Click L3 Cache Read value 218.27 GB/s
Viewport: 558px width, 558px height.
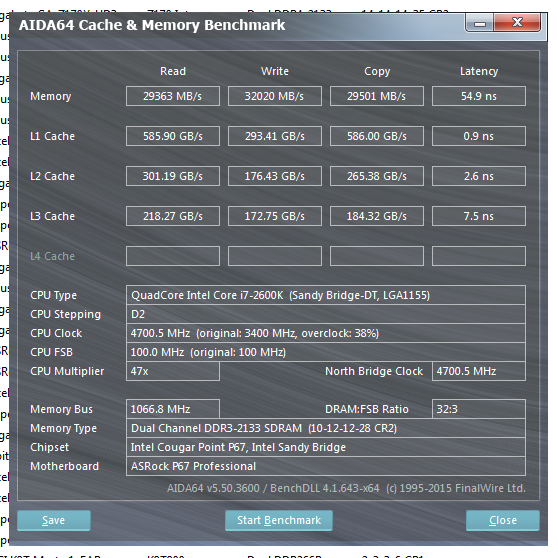(173, 216)
